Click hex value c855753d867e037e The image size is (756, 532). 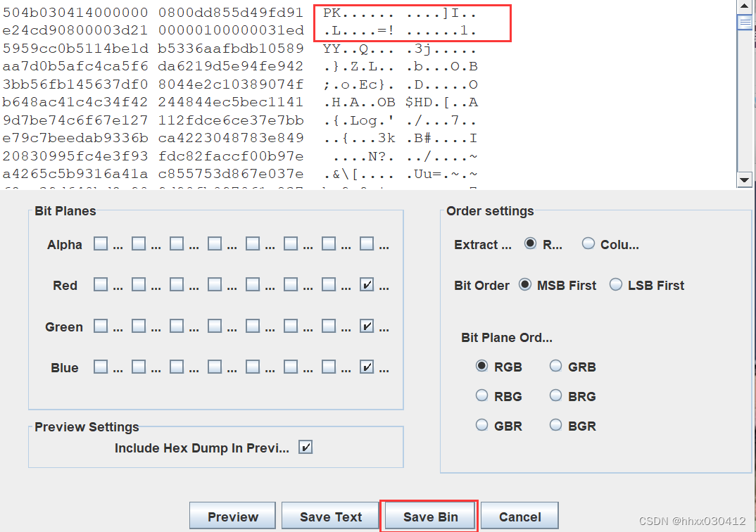(x=231, y=174)
